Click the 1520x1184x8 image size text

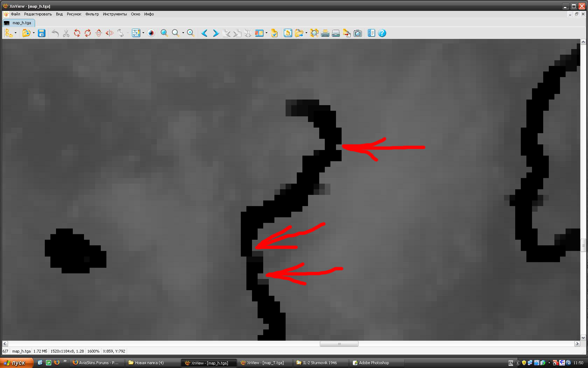click(67, 351)
